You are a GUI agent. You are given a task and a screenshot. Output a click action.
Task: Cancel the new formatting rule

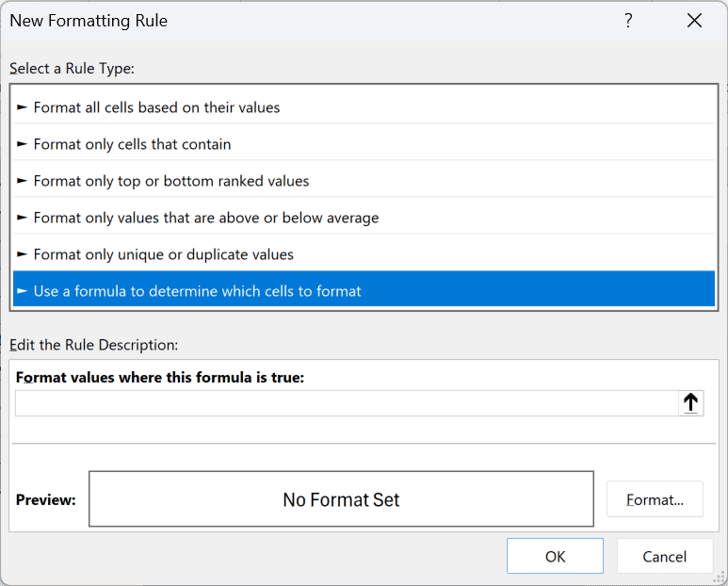664,556
